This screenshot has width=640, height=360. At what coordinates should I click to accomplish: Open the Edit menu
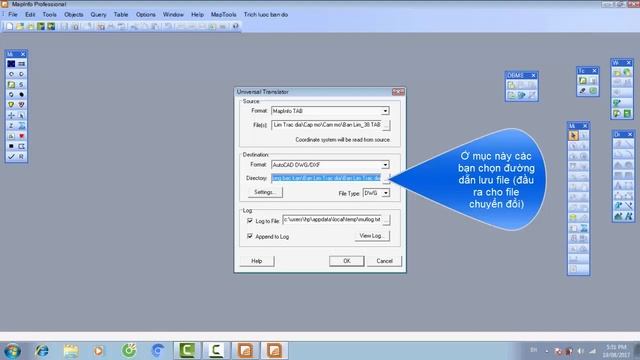coord(30,14)
